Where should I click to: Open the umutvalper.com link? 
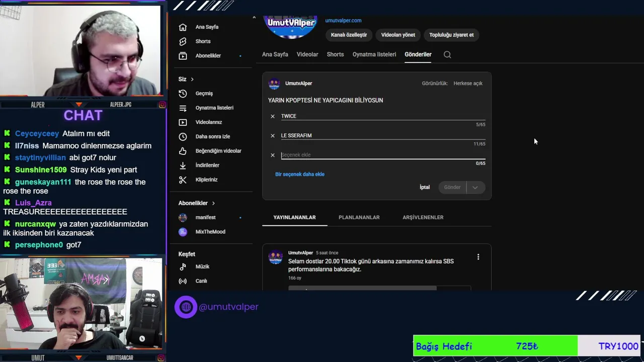pos(343,21)
